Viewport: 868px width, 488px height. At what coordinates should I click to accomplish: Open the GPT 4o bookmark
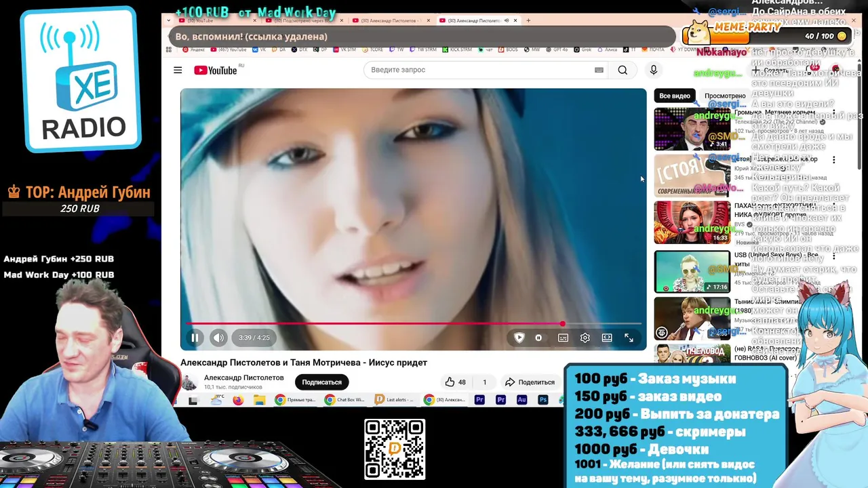click(556, 49)
